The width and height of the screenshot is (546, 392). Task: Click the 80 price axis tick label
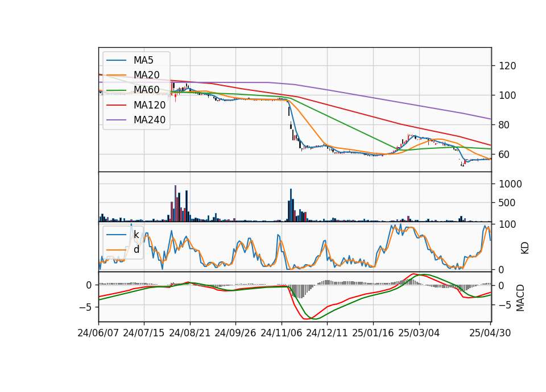(504, 125)
